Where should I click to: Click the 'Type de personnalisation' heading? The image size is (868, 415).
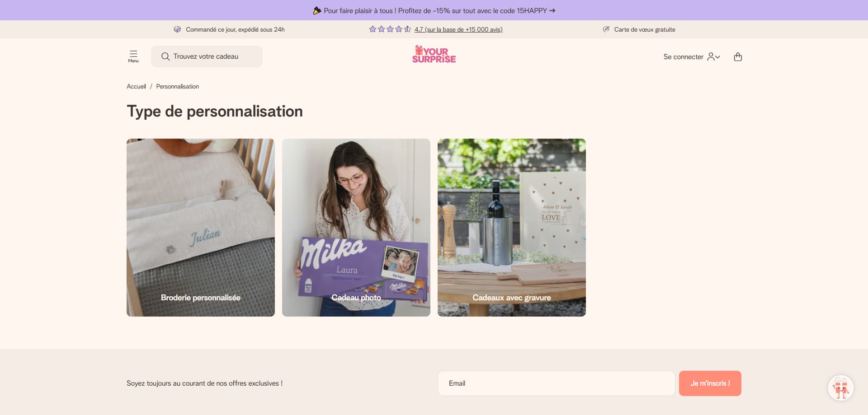click(x=215, y=112)
